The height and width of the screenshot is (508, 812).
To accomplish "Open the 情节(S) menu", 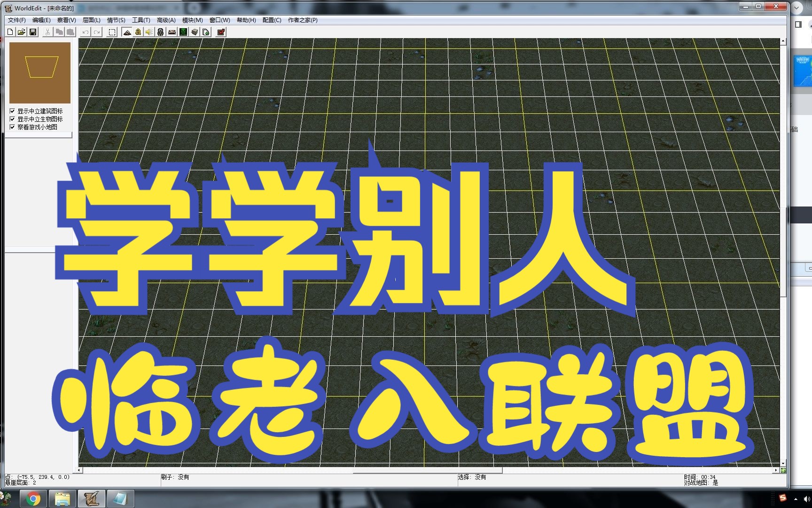I will 116,20.
